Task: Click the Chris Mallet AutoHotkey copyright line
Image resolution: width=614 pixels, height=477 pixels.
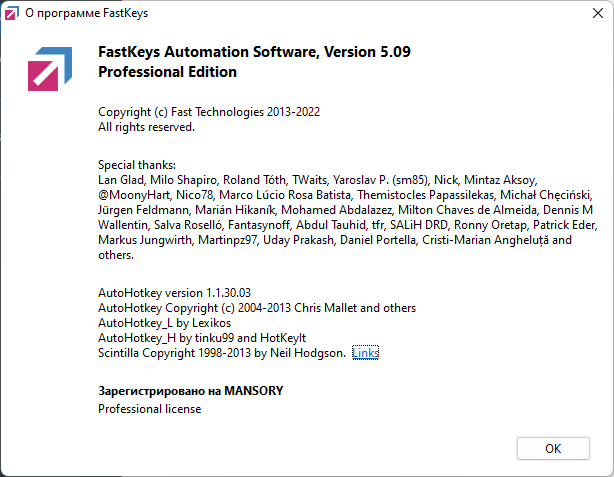Action: [x=257, y=308]
